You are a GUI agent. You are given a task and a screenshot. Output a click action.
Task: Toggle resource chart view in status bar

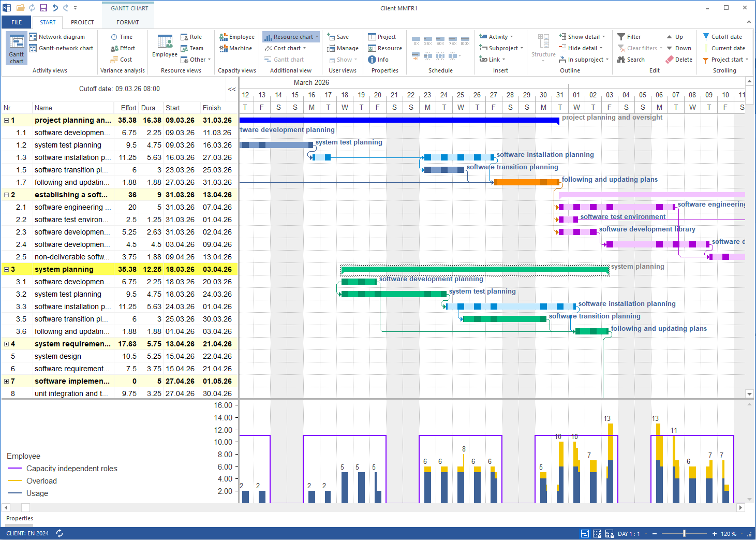click(x=609, y=534)
